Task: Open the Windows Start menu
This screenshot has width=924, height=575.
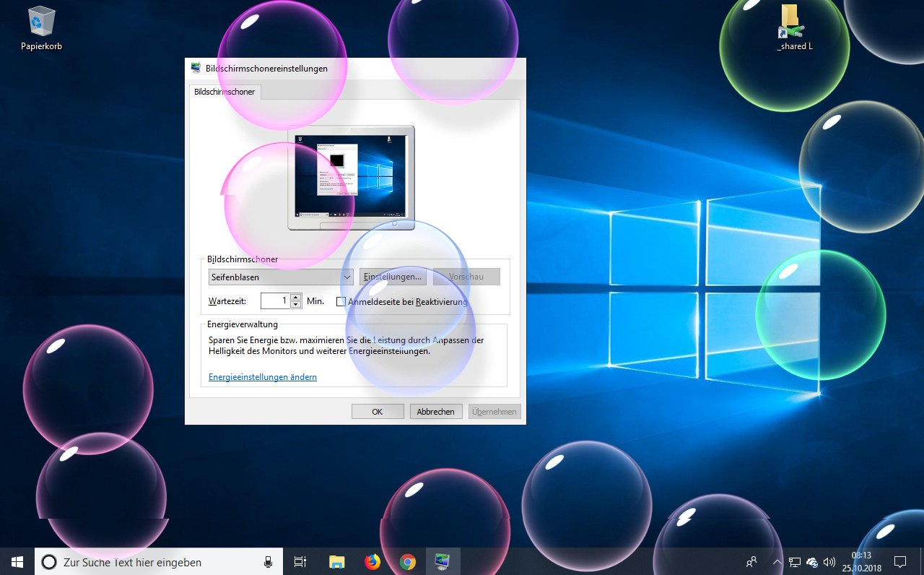Action: tap(17, 561)
